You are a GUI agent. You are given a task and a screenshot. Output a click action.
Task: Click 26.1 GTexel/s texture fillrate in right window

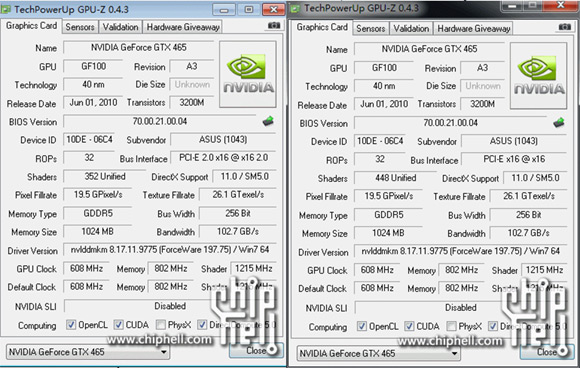(529, 196)
